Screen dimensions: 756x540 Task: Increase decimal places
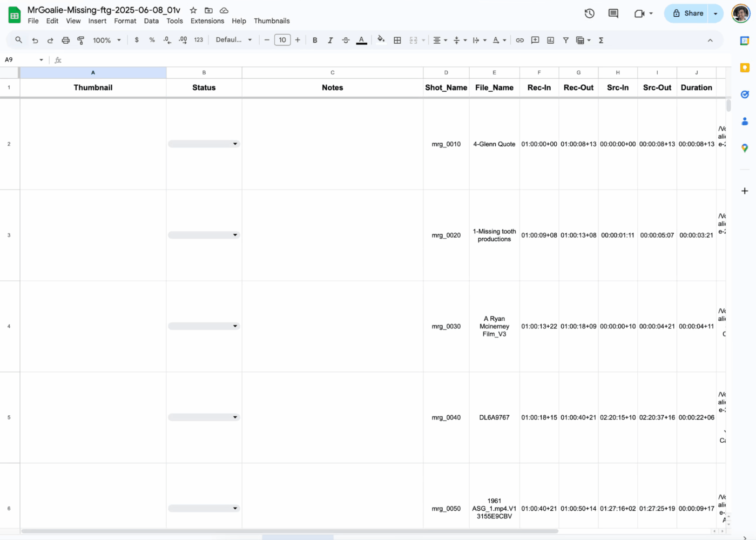point(183,40)
